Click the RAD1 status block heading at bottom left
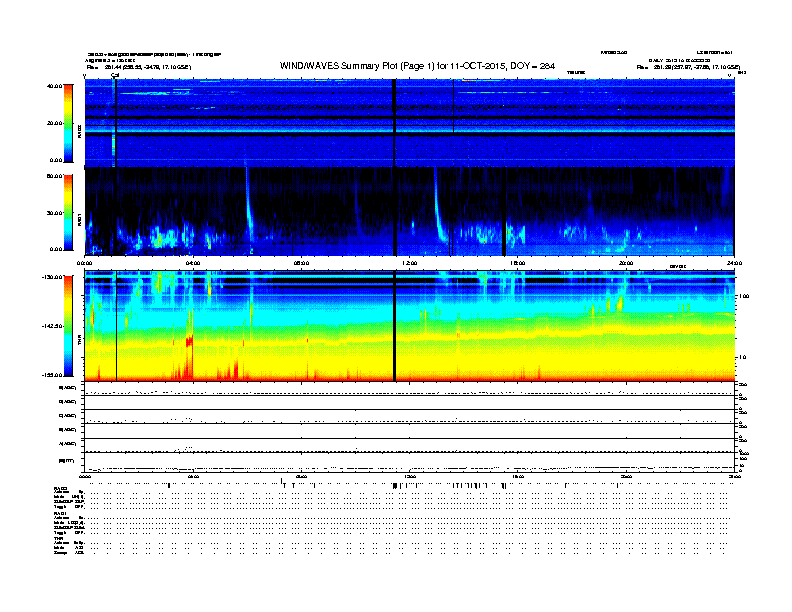 (x=61, y=513)
